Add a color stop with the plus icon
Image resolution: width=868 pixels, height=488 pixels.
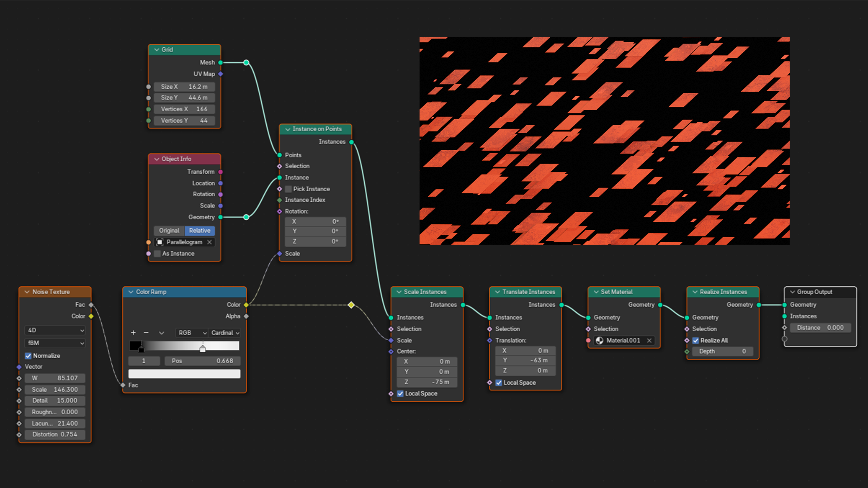click(133, 333)
